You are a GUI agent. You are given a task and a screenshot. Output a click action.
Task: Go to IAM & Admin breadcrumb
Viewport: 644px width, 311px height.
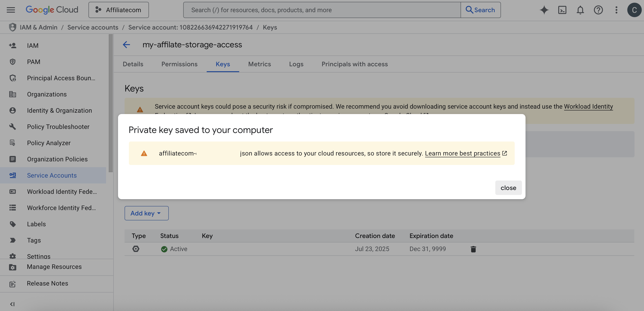coord(39,27)
